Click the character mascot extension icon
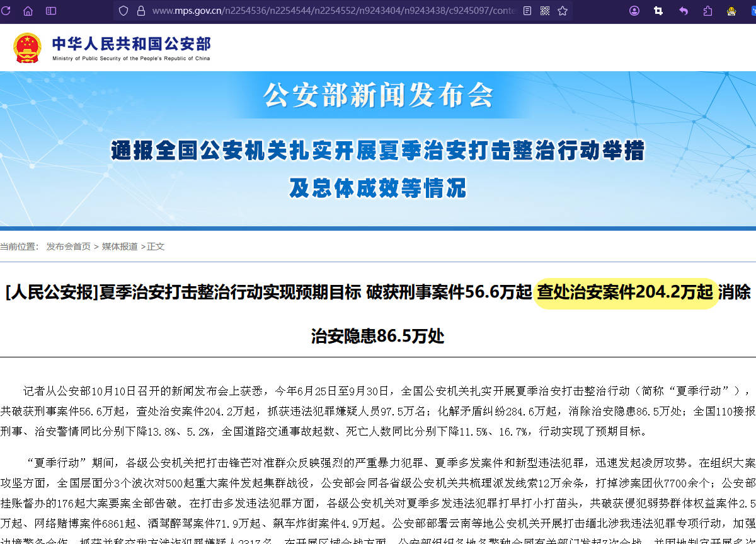Viewport: 756px width, 544px height. click(730, 10)
